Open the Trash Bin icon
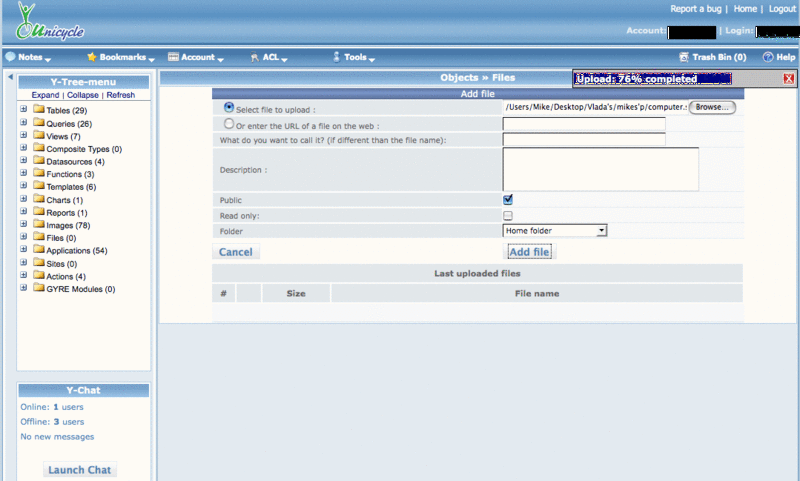Image resolution: width=800 pixels, height=481 pixels. 684,57
